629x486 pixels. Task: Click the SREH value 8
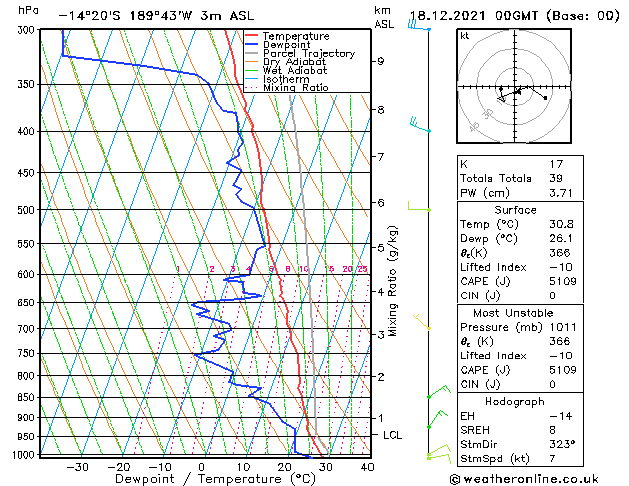(x=553, y=430)
